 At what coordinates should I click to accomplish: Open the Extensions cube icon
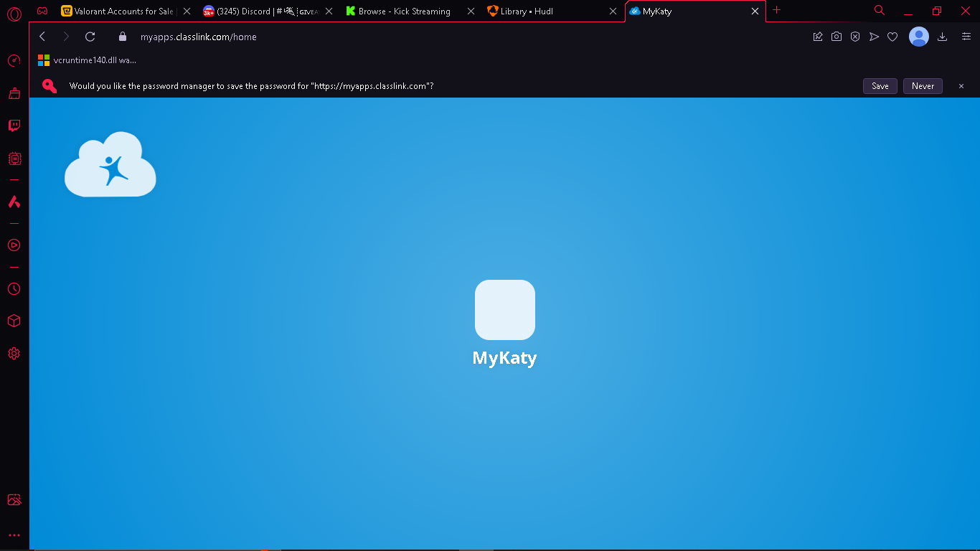14,321
